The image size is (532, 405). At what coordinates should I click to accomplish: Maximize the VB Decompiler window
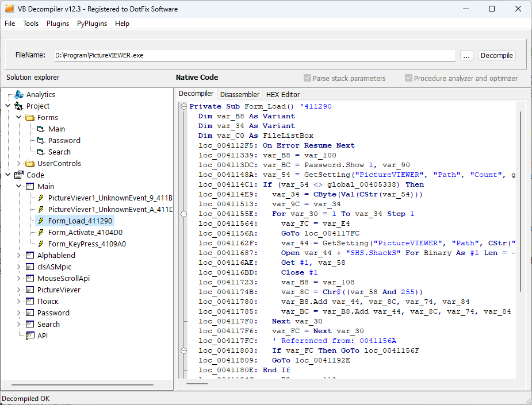pyautogui.click(x=492, y=9)
